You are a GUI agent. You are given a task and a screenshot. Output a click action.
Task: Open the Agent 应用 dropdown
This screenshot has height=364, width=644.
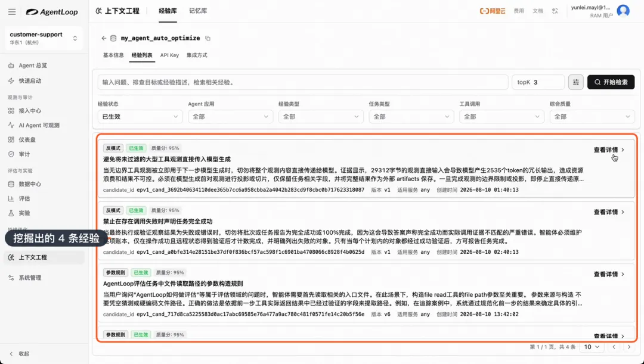coord(230,117)
